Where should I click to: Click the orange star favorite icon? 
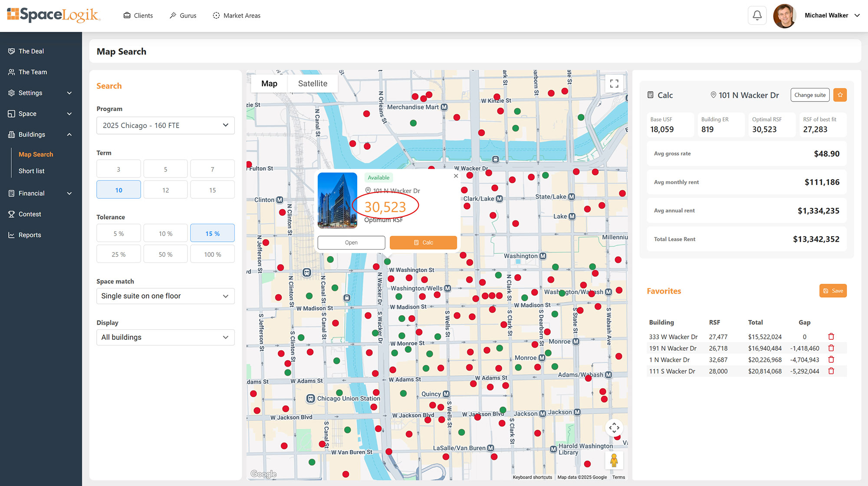click(x=840, y=95)
